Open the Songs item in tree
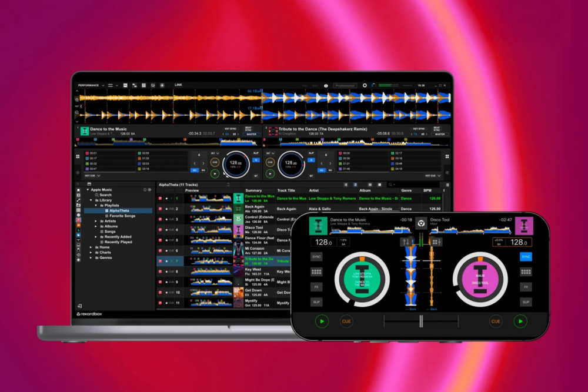Viewport: 588px width, 392px height. pyautogui.click(x=110, y=232)
